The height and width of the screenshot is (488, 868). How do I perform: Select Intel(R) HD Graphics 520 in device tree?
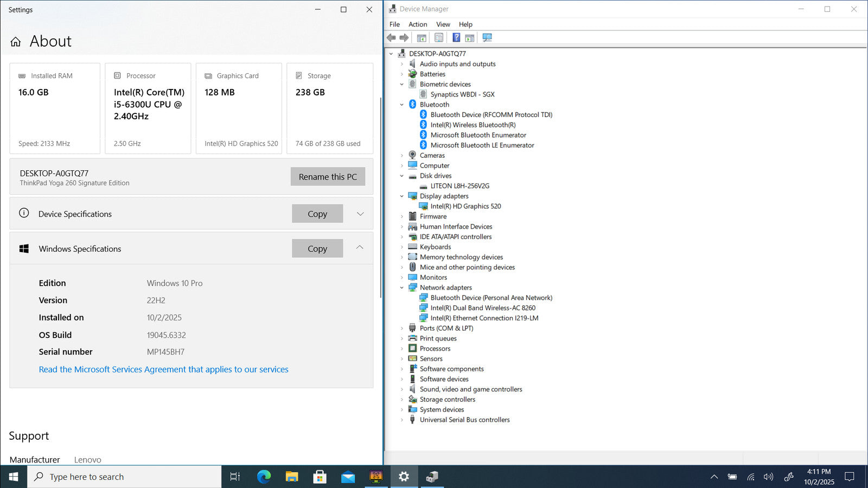pyautogui.click(x=465, y=206)
